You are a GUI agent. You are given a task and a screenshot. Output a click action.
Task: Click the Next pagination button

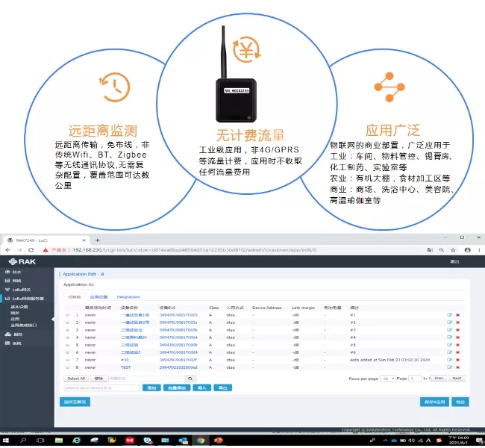[x=457, y=379]
